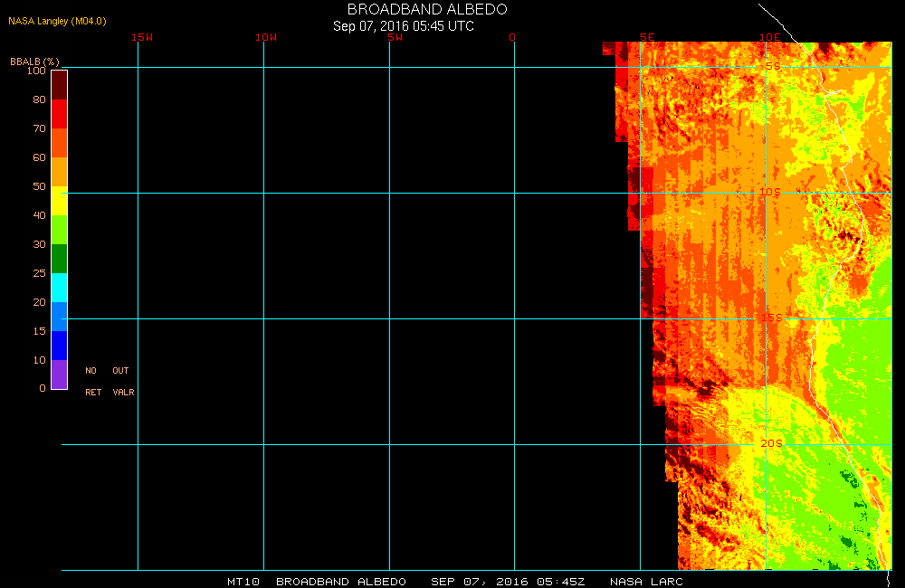The height and width of the screenshot is (588, 905).
Task: Click the NASA LARC text in footer
Action: 646,582
